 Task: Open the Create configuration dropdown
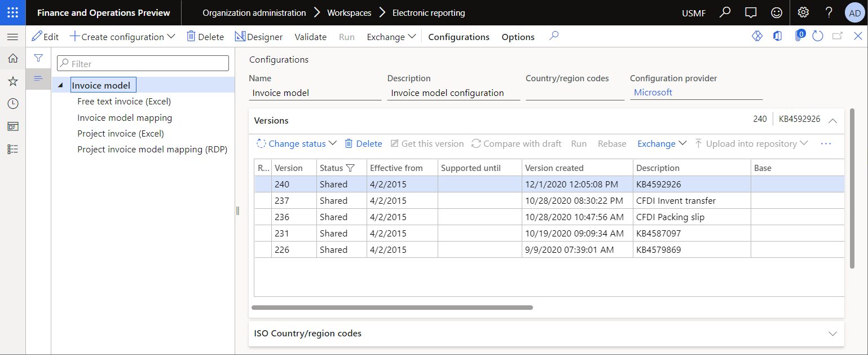coord(122,36)
